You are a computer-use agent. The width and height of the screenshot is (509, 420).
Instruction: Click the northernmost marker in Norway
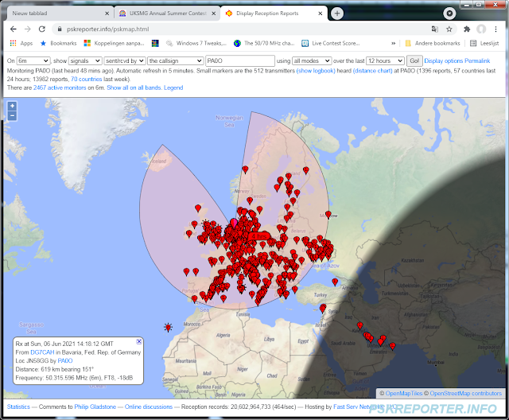tap(245, 169)
